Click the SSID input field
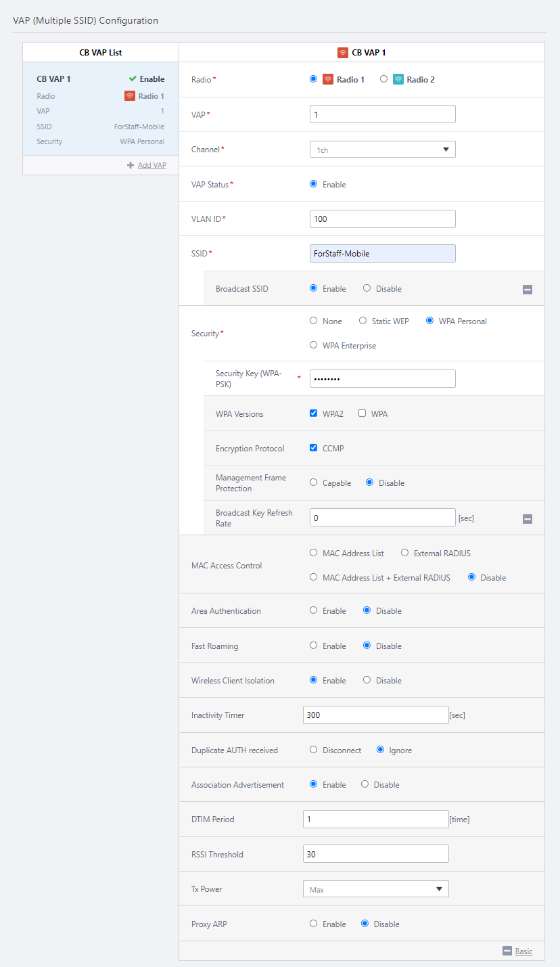The width and height of the screenshot is (560, 967). click(x=382, y=253)
